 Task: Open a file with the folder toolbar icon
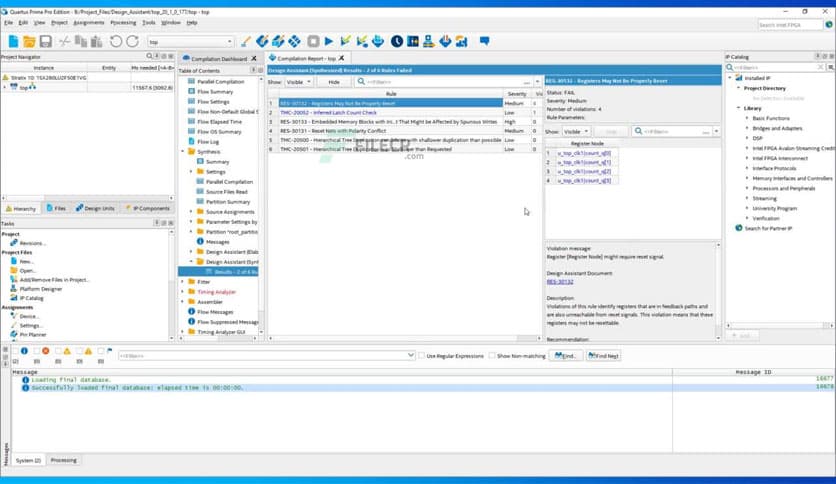coord(29,42)
